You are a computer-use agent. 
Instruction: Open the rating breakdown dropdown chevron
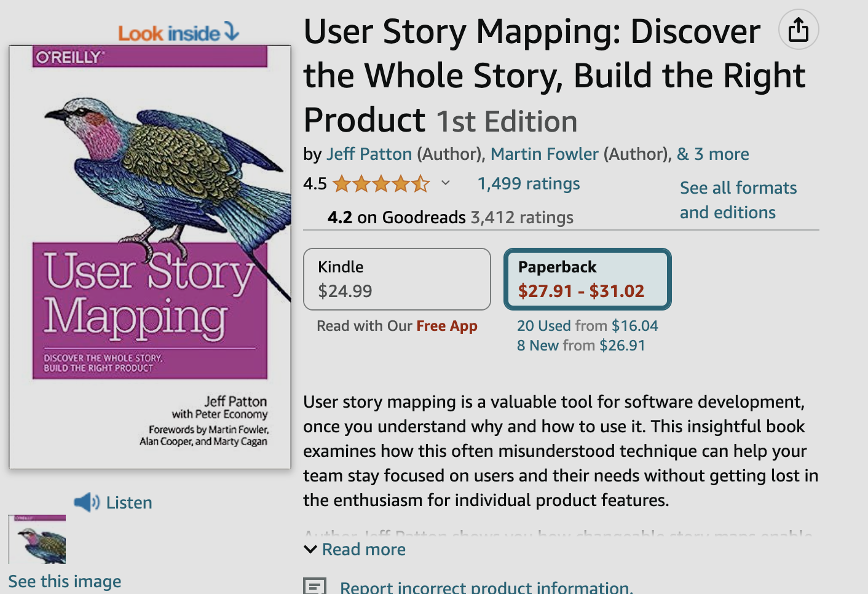(446, 183)
